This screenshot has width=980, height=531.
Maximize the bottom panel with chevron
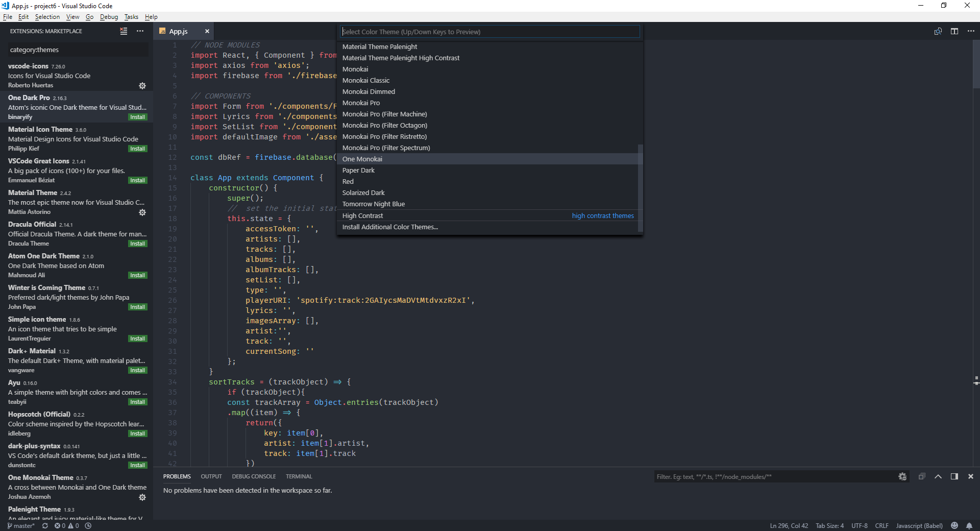(x=938, y=476)
